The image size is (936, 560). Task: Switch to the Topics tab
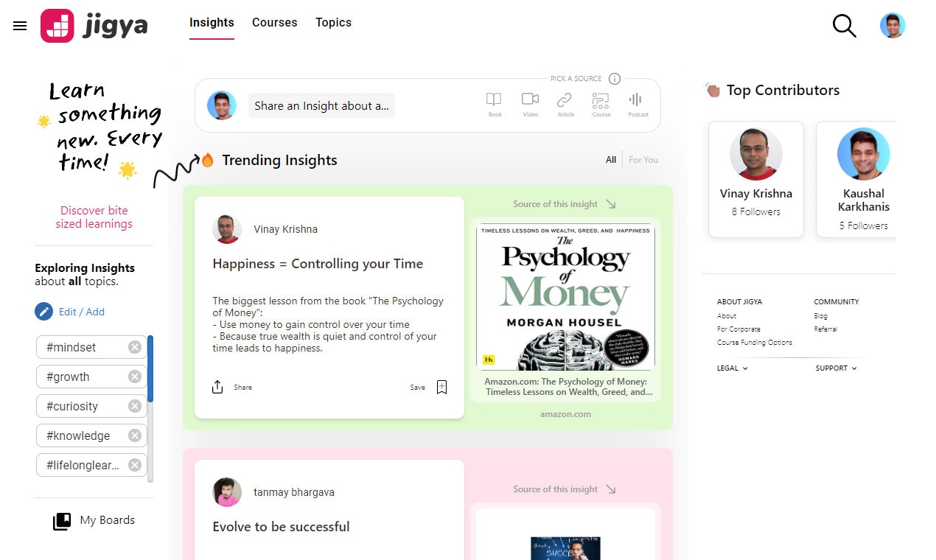tap(333, 23)
